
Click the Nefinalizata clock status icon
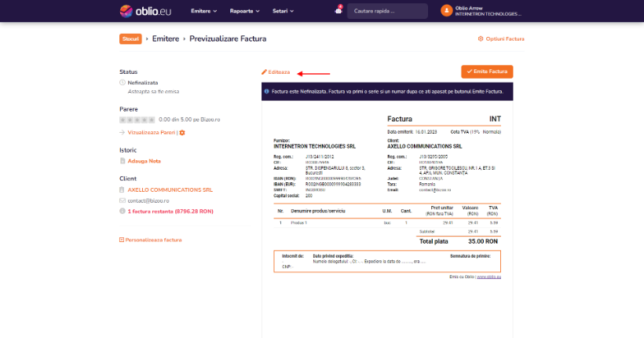123,83
